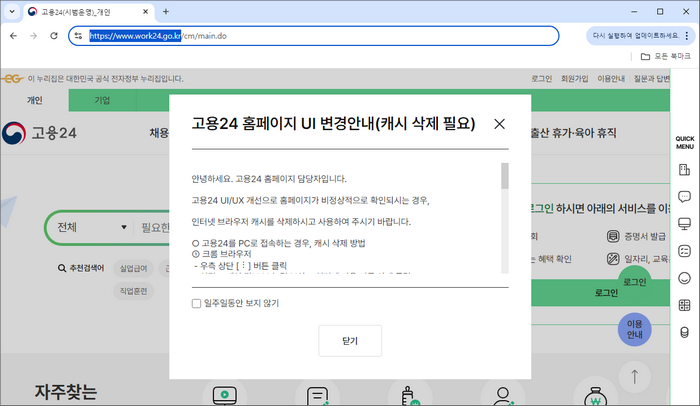Screen dimensions: 700x406
Task: Select the 고용24(시범운영)_개인 browser tab
Action: click(88, 12)
